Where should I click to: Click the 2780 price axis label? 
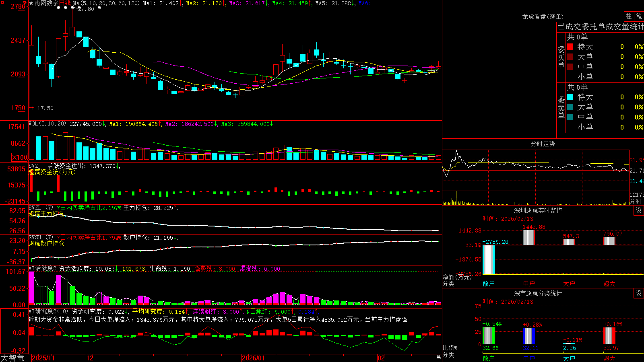pyautogui.click(x=18, y=6)
